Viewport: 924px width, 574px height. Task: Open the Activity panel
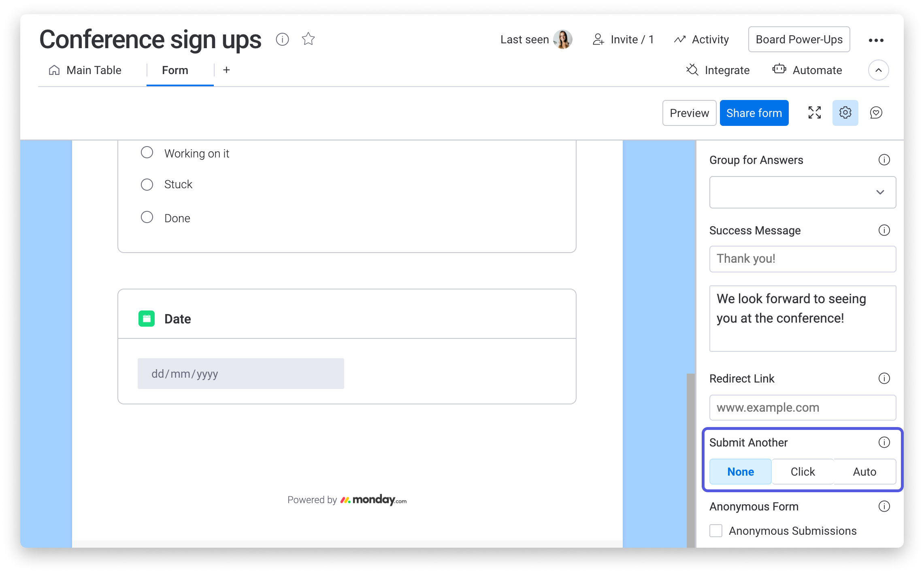(x=704, y=39)
